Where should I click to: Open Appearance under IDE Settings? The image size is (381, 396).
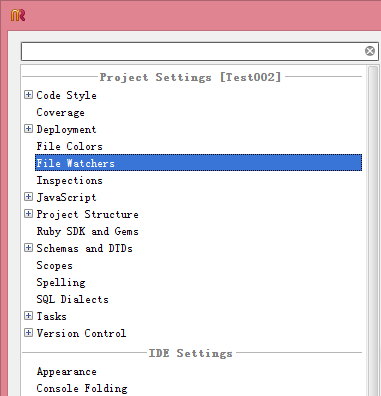pyautogui.click(x=66, y=372)
